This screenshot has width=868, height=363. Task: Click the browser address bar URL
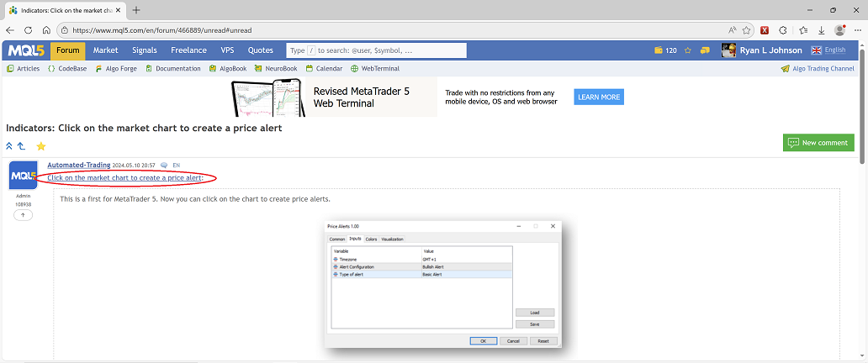(162, 30)
